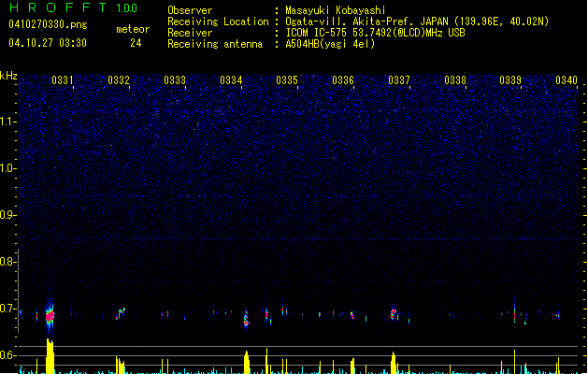Click the 0.7 kHz axis label
Image resolution: width=588 pixels, height=374 pixels.
[x=7, y=309]
